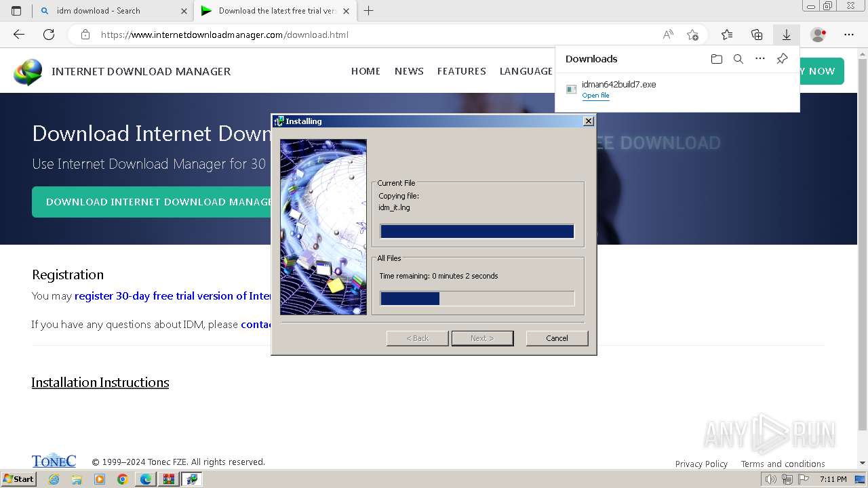Refresh the page
The height and width of the screenshot is (488, 868).
(x=49, y=35)
